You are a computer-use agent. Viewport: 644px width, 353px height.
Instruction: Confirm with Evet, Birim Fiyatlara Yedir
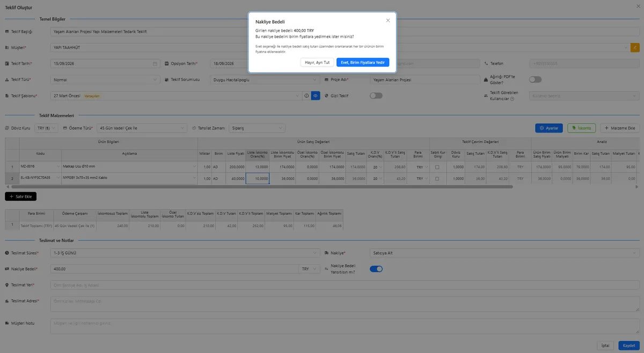363,62
